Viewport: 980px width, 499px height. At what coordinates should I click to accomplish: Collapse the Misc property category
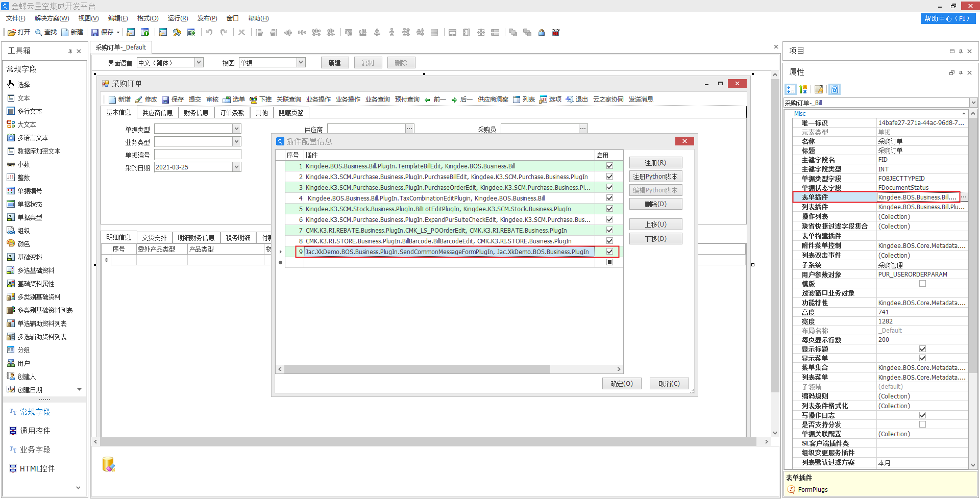(964, 114)
